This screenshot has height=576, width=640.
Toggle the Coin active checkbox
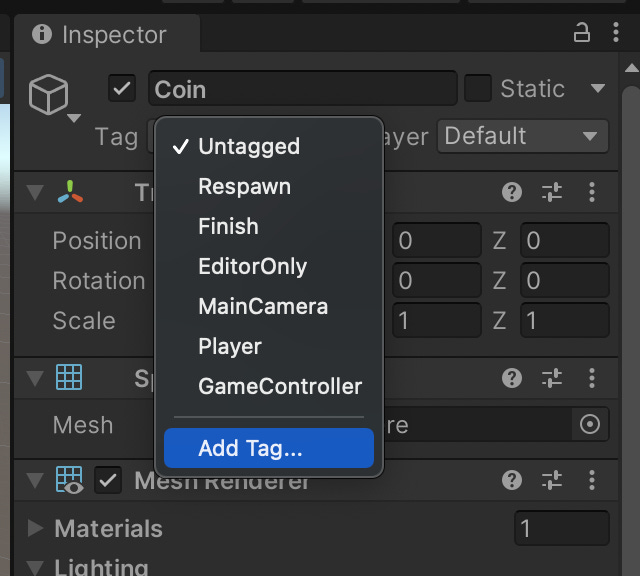pos(122,88)
